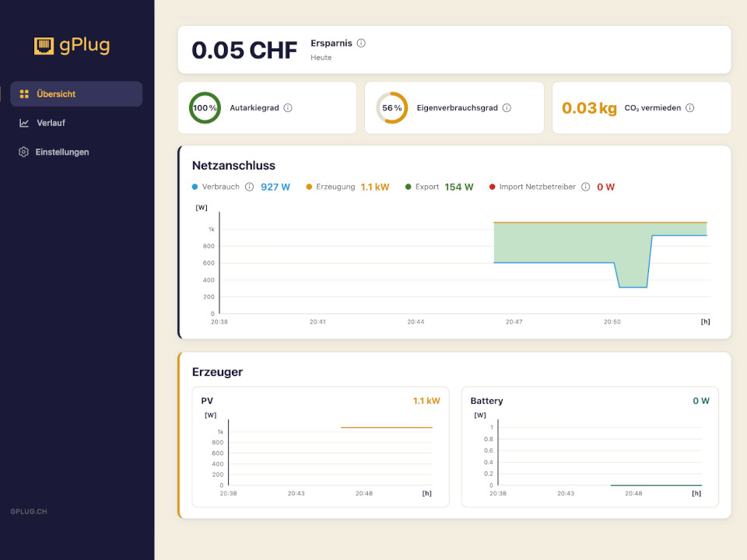Click the red Import Netzbetreiber legend dot
Screen dimensions: 747x560
[492, 187]
